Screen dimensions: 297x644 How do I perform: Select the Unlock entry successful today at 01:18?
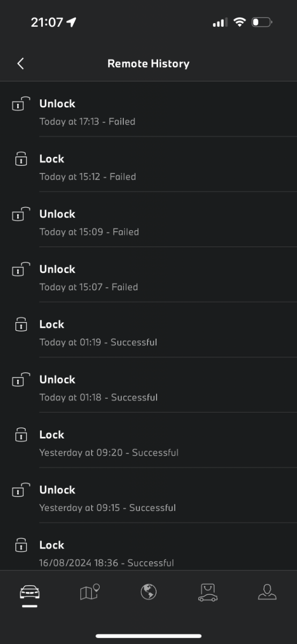[x=148, y=385]
